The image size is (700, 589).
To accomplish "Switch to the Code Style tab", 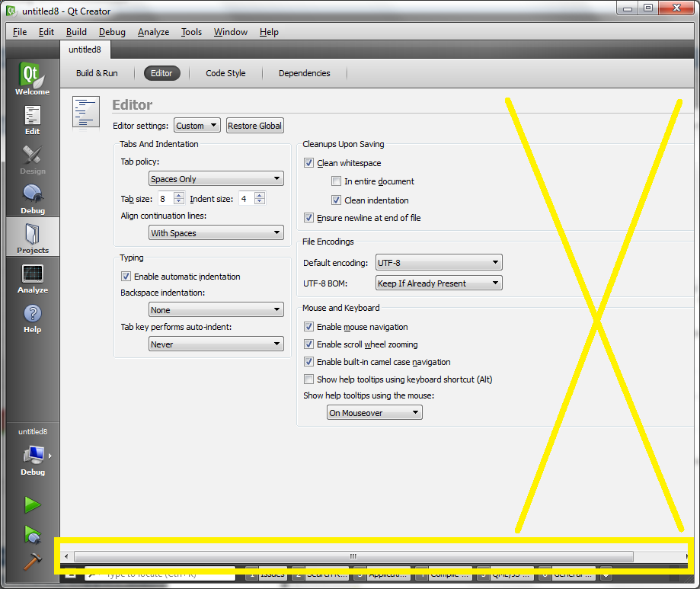I will coord(225,73).
